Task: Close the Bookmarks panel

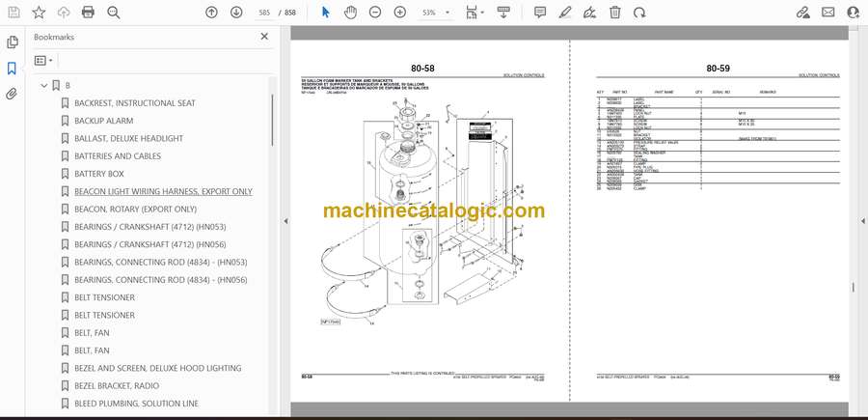Action: point(264,37)
